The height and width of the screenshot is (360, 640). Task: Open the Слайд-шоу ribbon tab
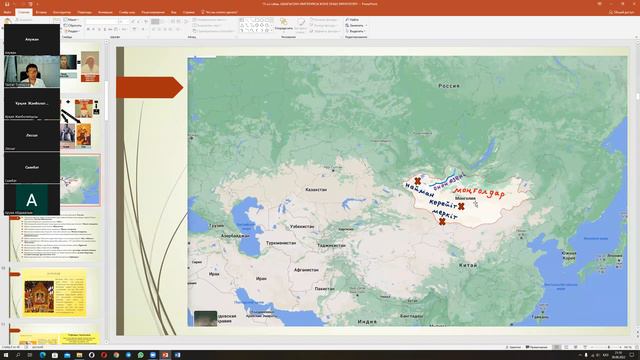(127, 12)
